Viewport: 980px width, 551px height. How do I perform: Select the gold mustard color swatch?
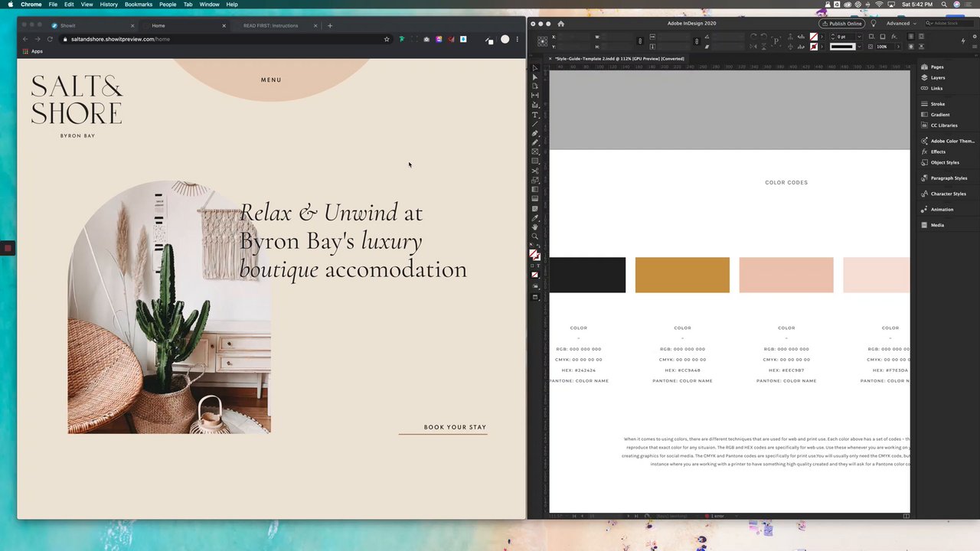point(682,275)
